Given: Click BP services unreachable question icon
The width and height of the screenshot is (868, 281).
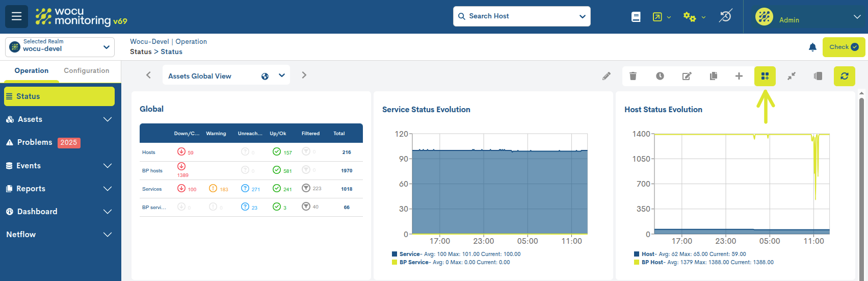Looking at the screenshot, I should point(245,207).
